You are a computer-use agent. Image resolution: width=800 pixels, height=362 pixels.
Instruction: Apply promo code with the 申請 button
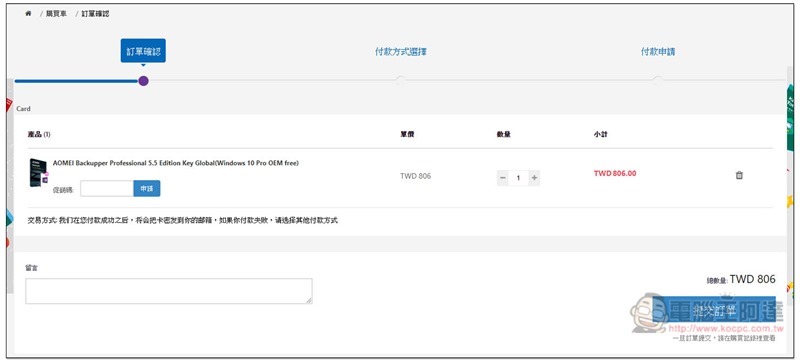(x=147, y=189)
